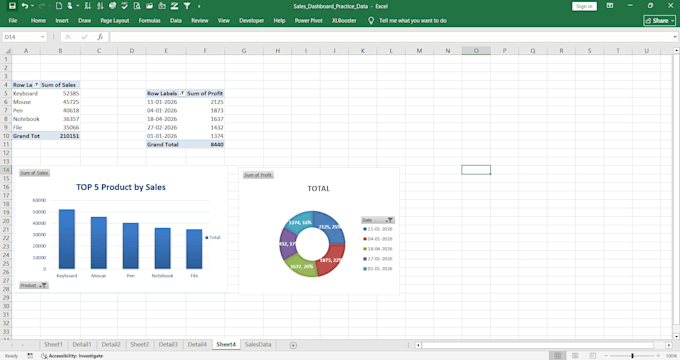
Task: Expand the formula bar with the chevron
Action: [x=675, y=37]
